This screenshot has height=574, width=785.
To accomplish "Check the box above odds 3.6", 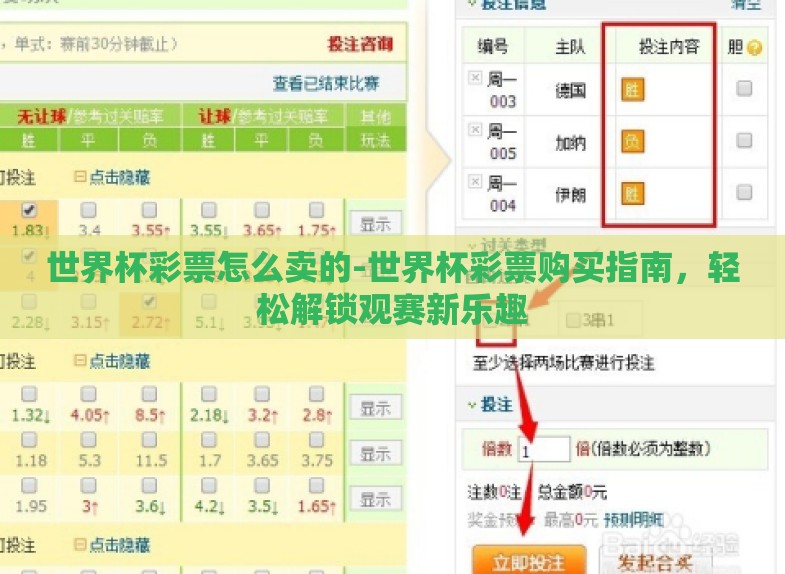I will pyautogui.click(x=149, y=485).
